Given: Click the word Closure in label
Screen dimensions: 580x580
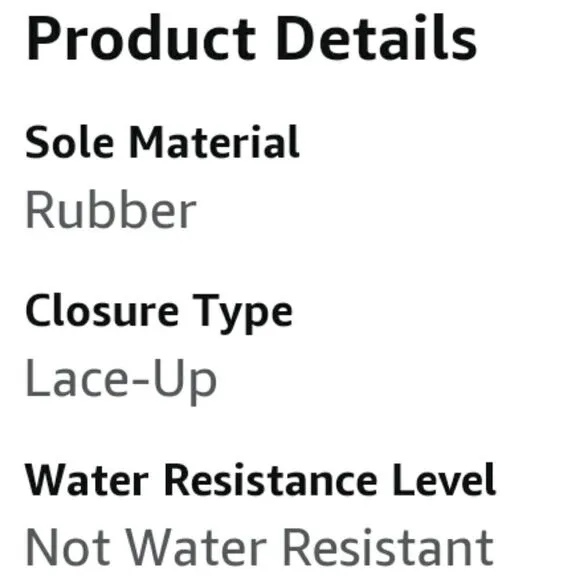Looking at the screenshot, I should 102,310.
